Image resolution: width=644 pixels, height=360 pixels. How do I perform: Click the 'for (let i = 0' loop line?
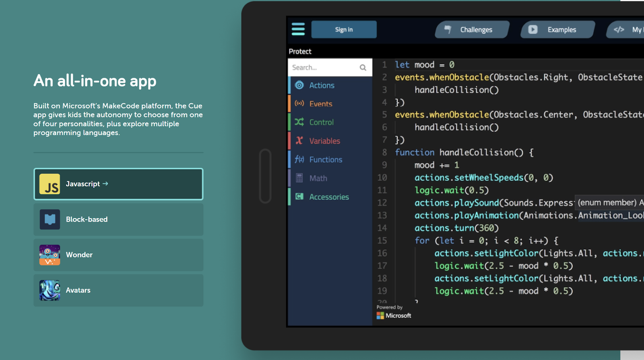coord(486,241)
